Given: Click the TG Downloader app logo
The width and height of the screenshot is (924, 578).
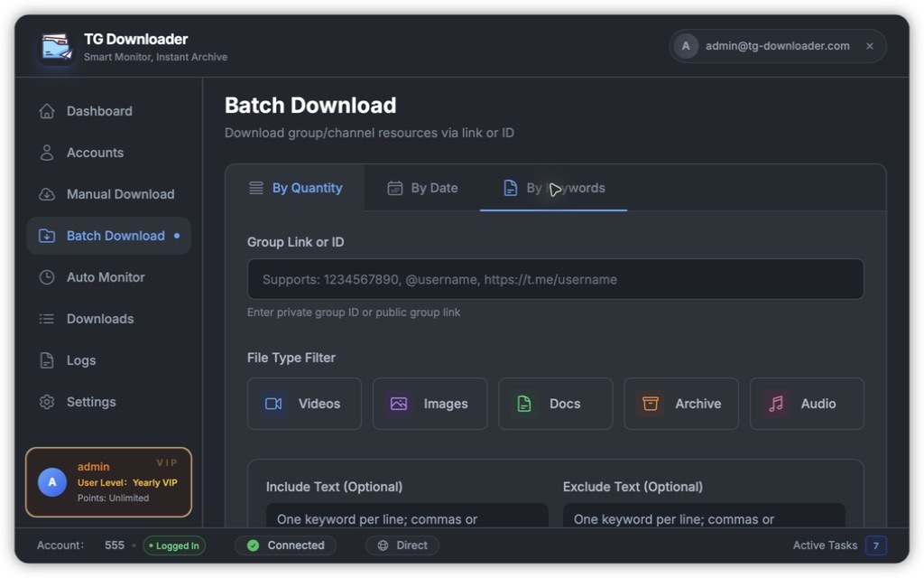Looking at the screenshot, I should point(57,47).
